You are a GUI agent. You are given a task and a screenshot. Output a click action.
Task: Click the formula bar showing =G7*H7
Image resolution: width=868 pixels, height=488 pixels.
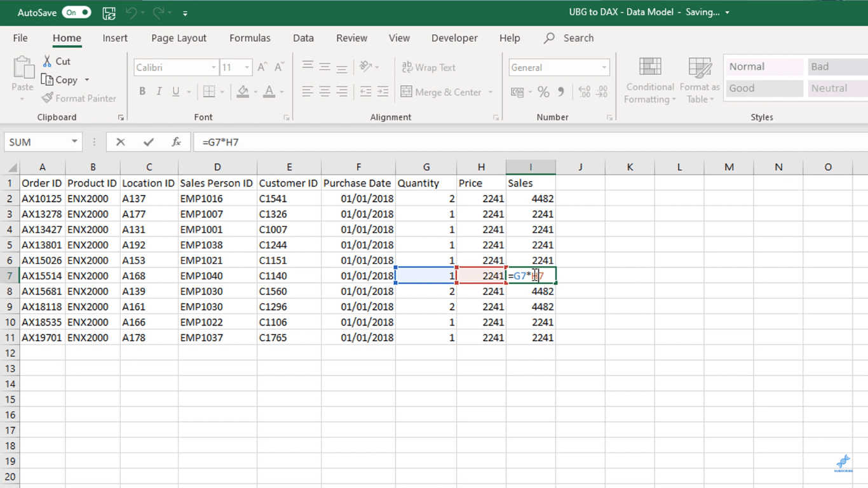531,142
